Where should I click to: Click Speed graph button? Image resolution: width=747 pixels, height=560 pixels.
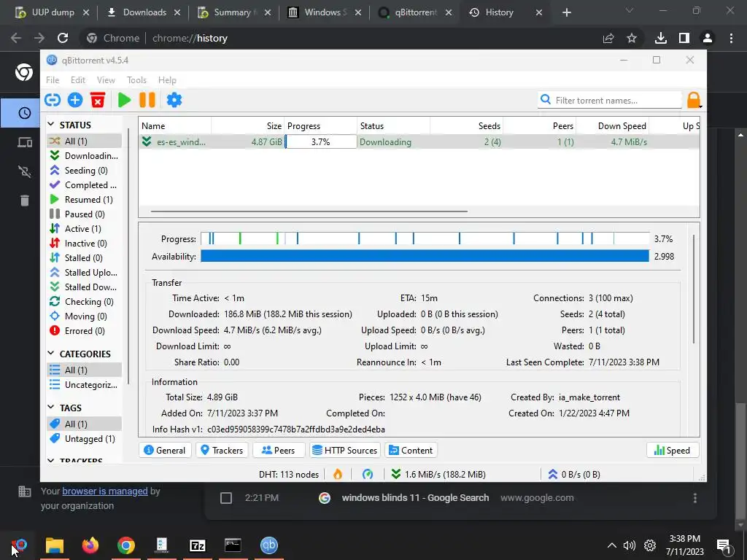click(x=672, y=451)
